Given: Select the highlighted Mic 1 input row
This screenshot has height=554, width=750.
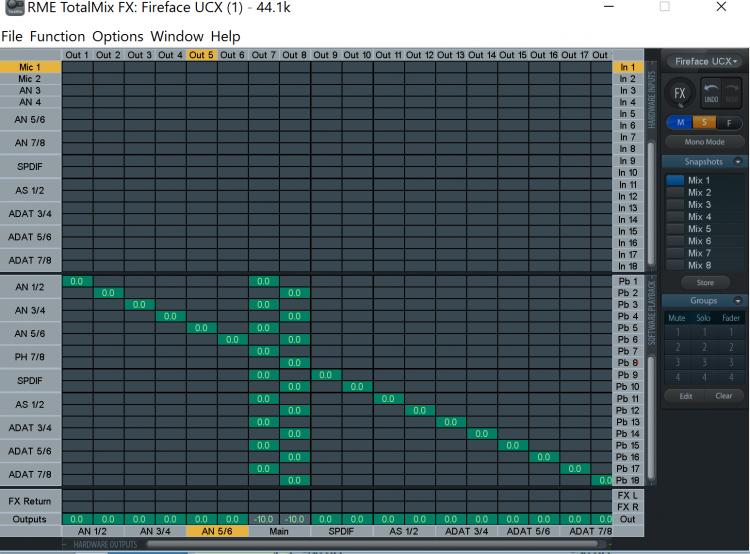Looking at the screenshot, I should [x=30, y=67].
